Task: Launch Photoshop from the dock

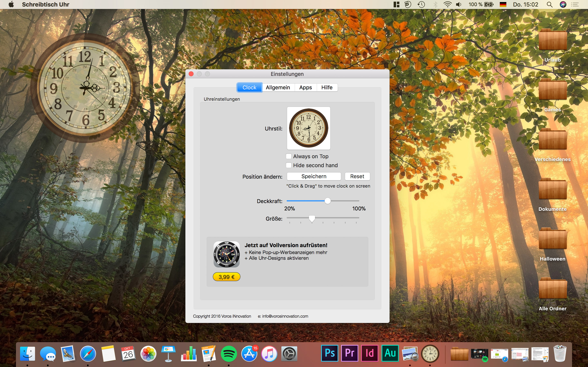Action: (330, 353)
